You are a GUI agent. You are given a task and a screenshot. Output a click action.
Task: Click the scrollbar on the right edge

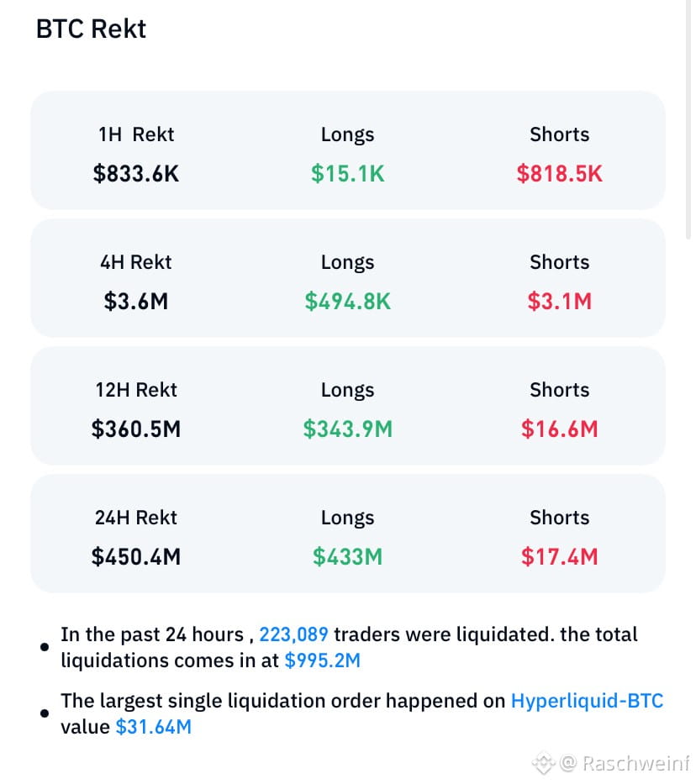coord(689,120)
